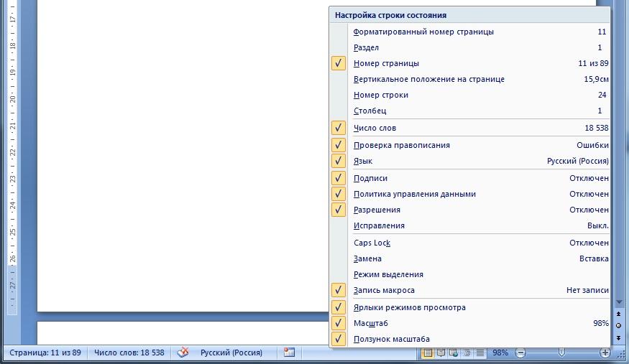Open the Select Browse Object round button
This screenshot has height=364, width=629.
[x=618, y=325]
